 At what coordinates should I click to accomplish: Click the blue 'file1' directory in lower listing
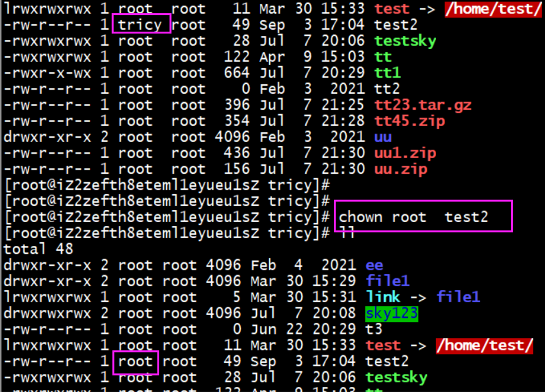[x=387, y=281]
